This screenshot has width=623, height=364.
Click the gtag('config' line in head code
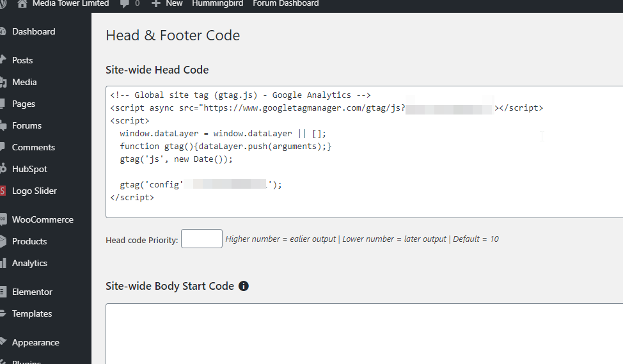[201, 184]
